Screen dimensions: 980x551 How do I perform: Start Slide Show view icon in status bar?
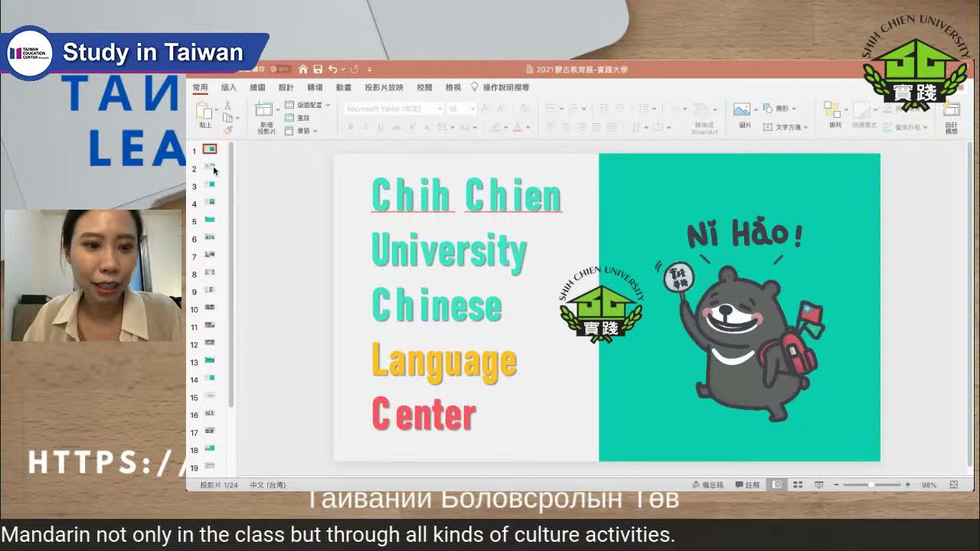point(818,485)
